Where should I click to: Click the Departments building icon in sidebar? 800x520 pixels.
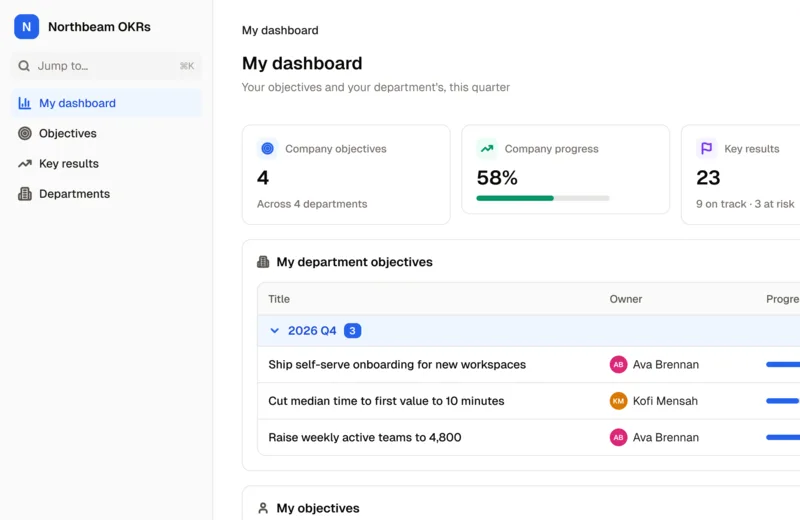click(24, 194)
